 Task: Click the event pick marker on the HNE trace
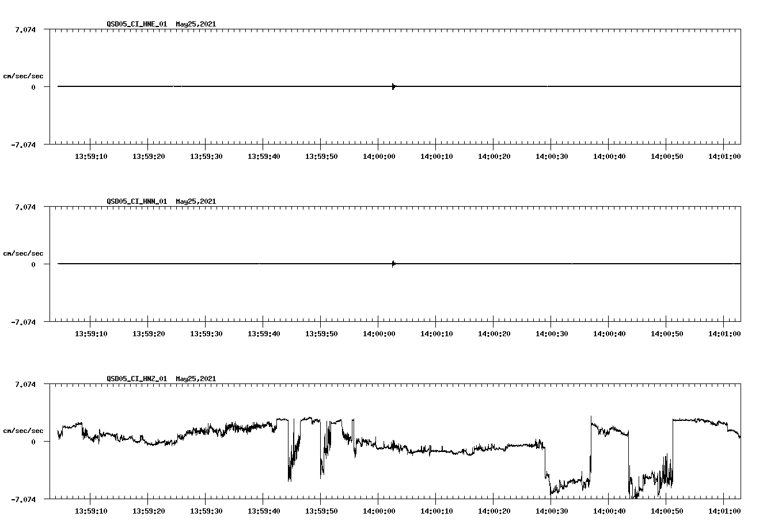393,85
